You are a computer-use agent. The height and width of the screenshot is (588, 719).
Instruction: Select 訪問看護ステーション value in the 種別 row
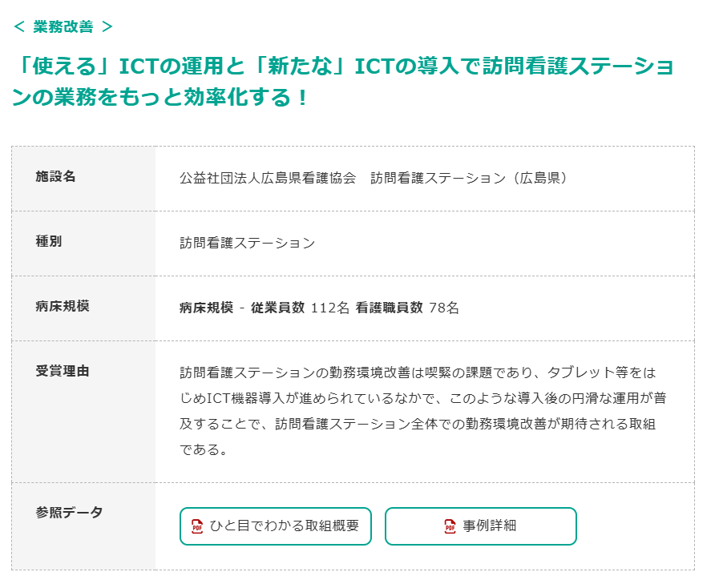tap(248, 243)
